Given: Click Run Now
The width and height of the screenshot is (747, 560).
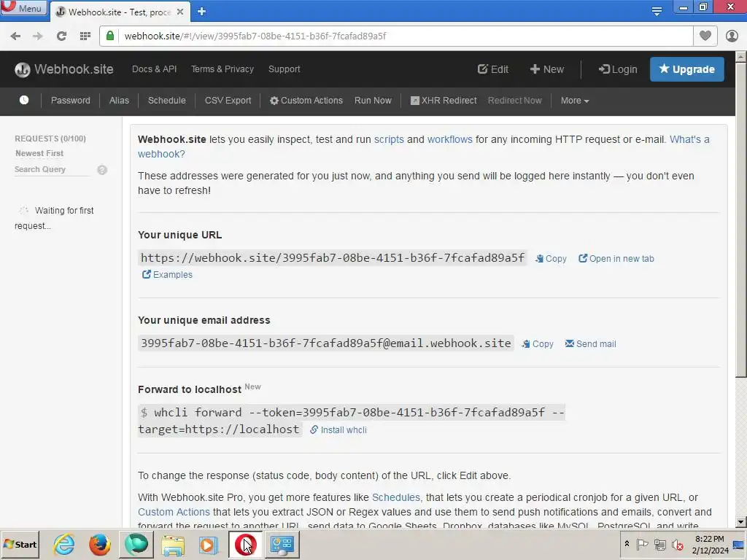Looking at the screenshot, I should click(373, 101).
